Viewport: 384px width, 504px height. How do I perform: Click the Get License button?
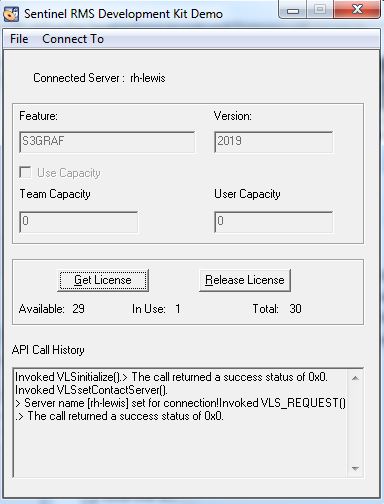click(x=103, y=280)
